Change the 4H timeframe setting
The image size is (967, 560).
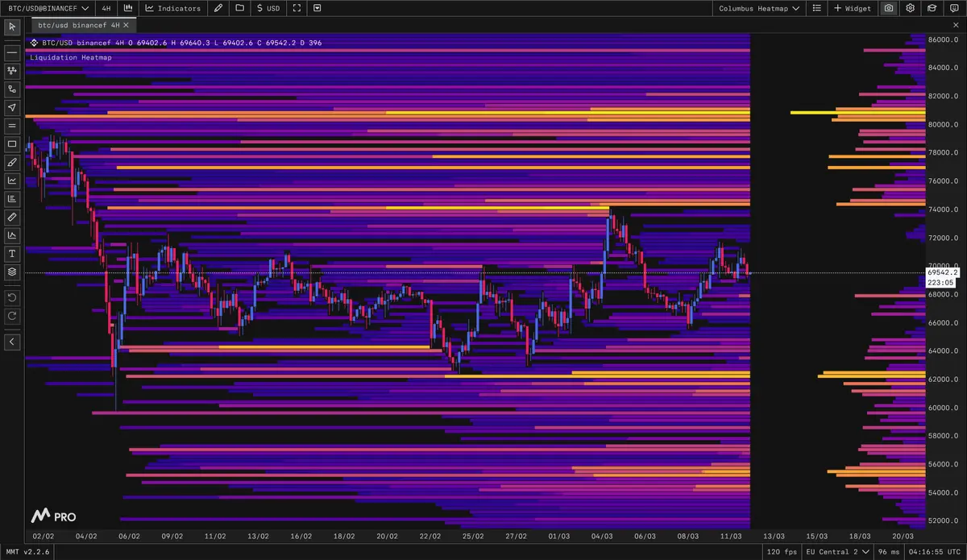click(106, 8)
